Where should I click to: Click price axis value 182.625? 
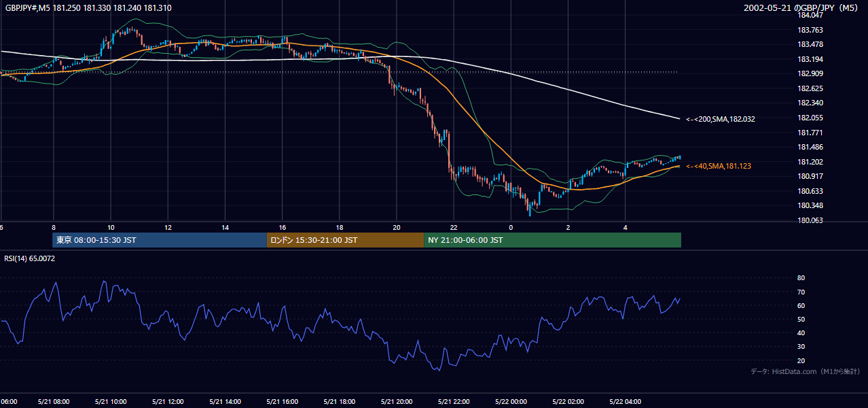point(810,88)
